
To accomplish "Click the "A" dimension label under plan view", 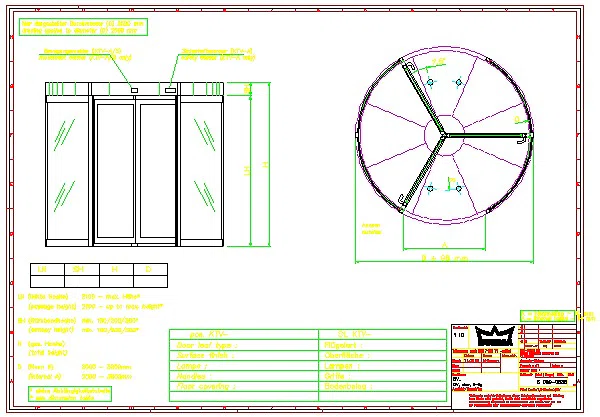I will pos(444,245).
